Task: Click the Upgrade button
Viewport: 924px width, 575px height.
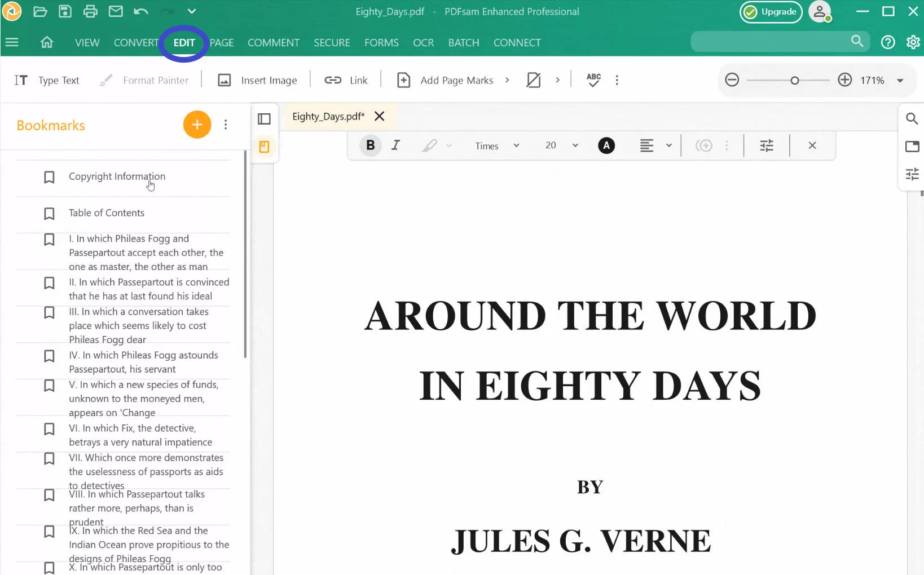Action: [771, 12]
